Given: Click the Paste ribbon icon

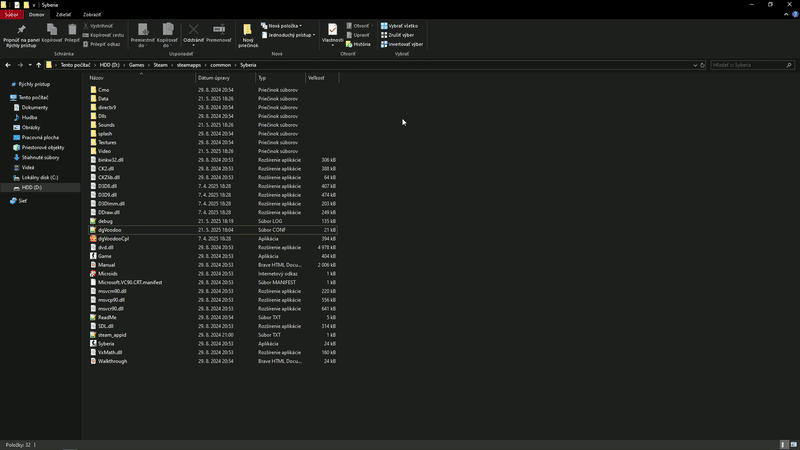Looking at the screenshot, I should click(x=72, y=33).
